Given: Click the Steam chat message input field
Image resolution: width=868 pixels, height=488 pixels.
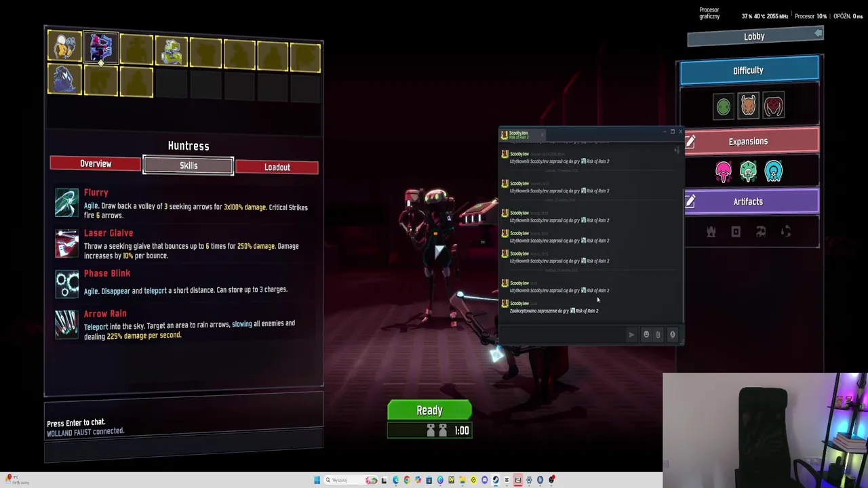Looking at the screenshot, I should [x=563, y=334].
